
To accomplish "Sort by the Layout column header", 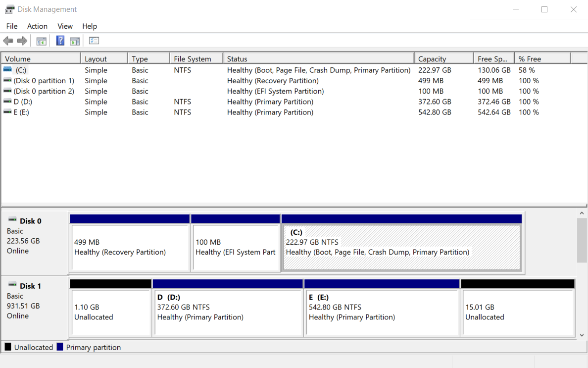I will point(104,58).
